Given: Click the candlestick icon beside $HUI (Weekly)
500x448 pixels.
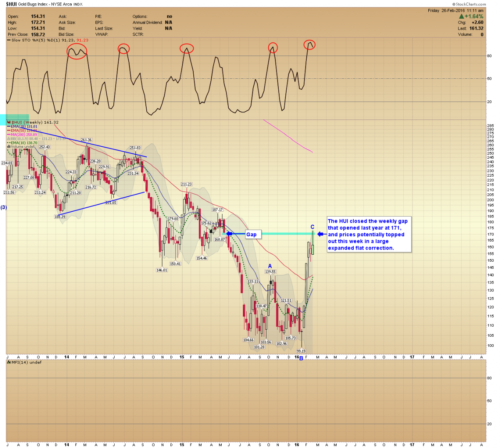Looking at the screenshot, I should pos(9,123).
